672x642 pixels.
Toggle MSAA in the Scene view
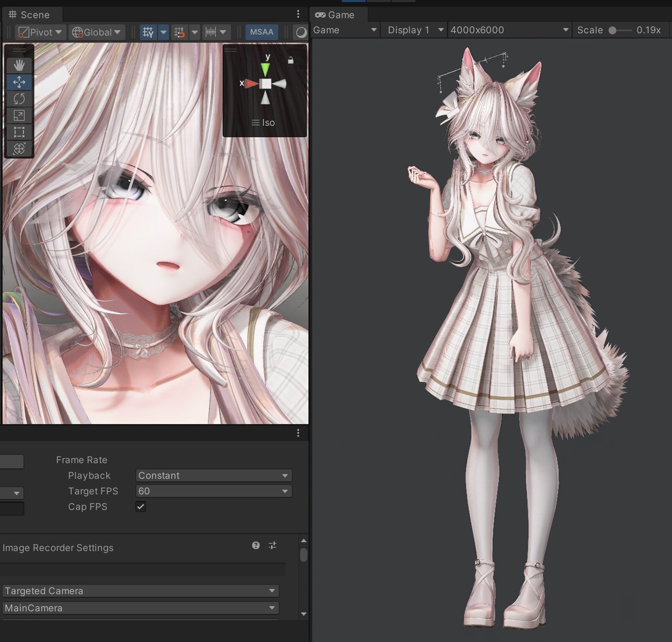[261, 32]
